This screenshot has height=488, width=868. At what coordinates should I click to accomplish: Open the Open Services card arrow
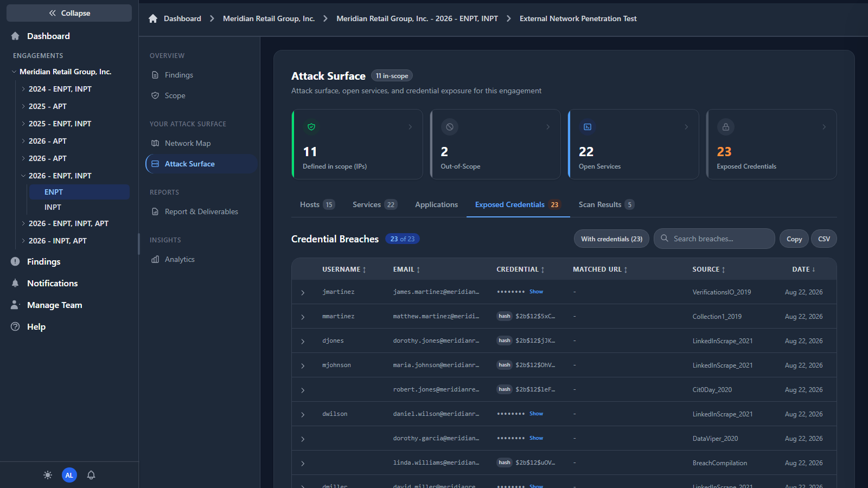coord(686,127)
